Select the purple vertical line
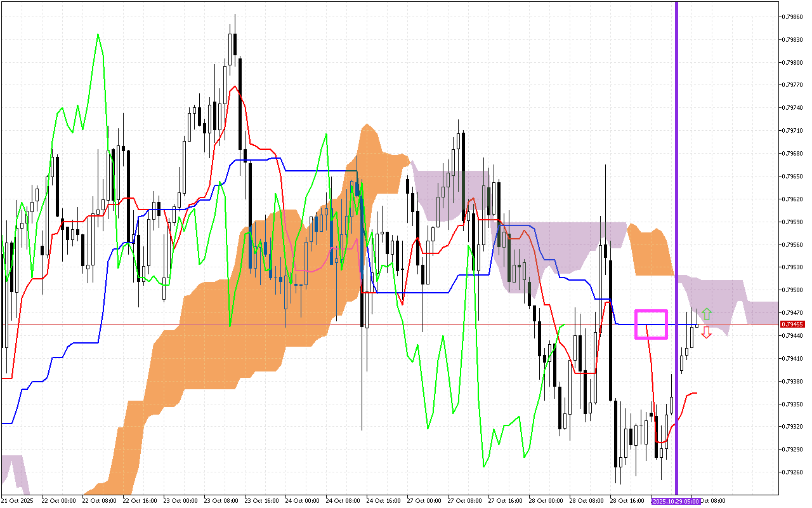812x508 pixels. point(676,190)
